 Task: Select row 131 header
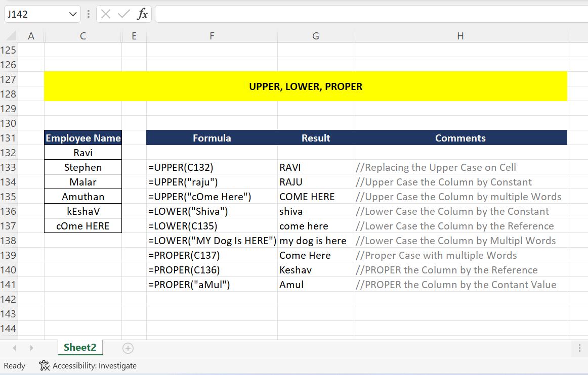pos(9,138)
